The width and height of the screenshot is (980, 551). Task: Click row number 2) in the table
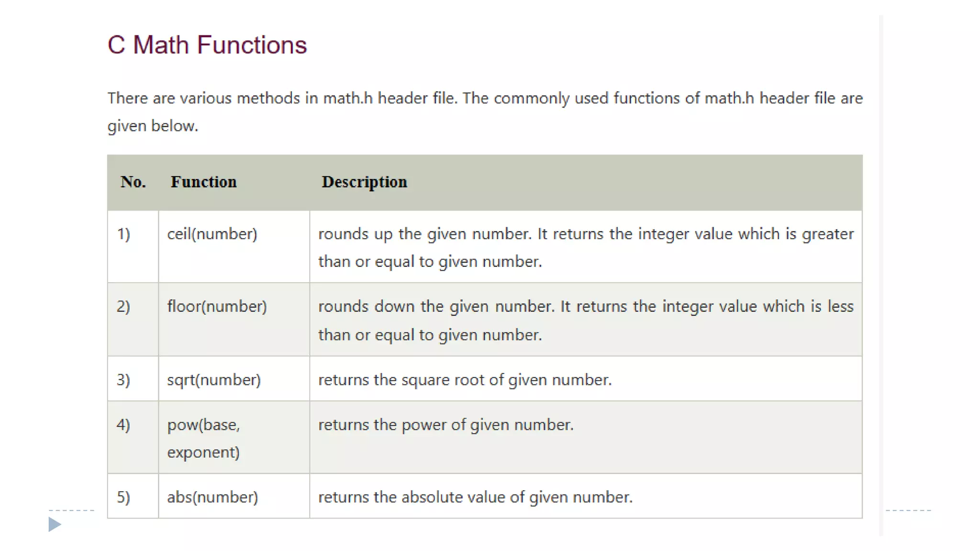pos(123,306)
